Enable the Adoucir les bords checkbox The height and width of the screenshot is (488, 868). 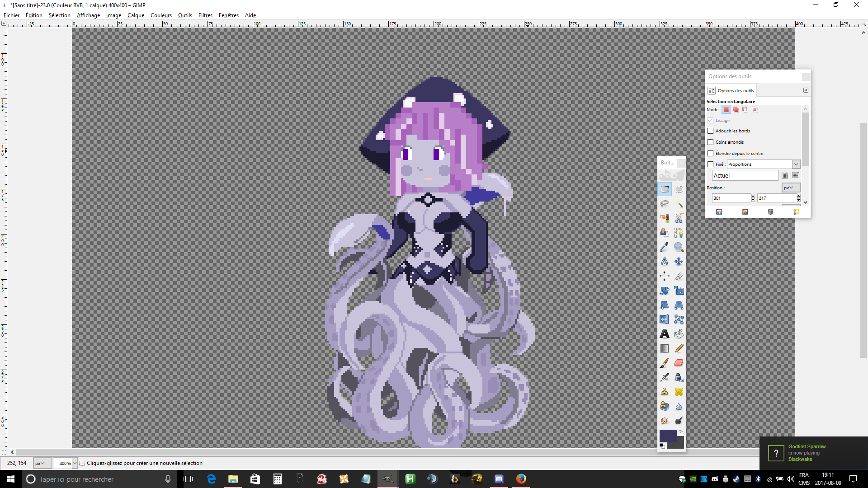[x=710, y=131]
